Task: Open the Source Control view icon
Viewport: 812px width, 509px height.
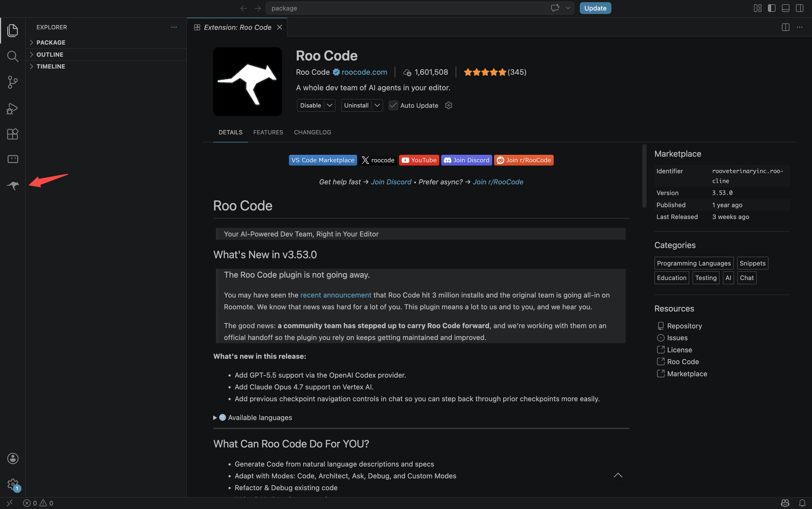Action: tap(12, 82)
